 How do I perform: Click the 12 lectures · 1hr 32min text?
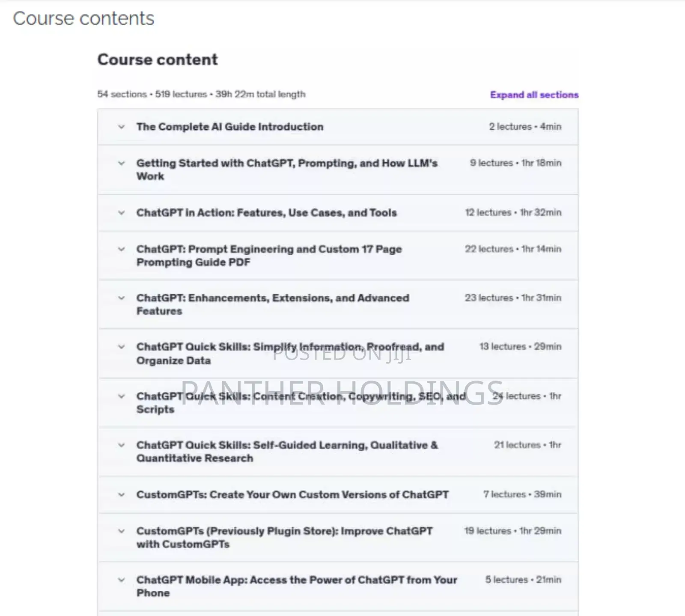(513, 213)
